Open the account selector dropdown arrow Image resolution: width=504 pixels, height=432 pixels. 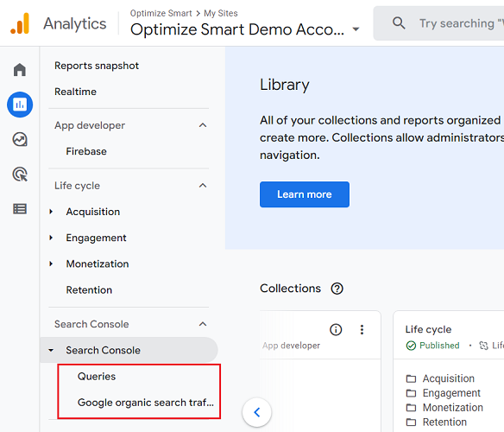pyautogui.click(x=356, y=29)
